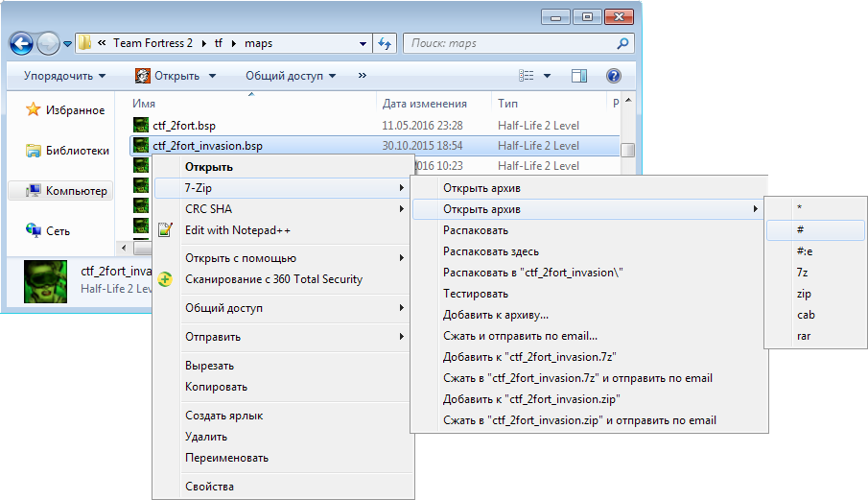
Task: Select Компьютер in navigation pane
Action: (x=60, y=191)
